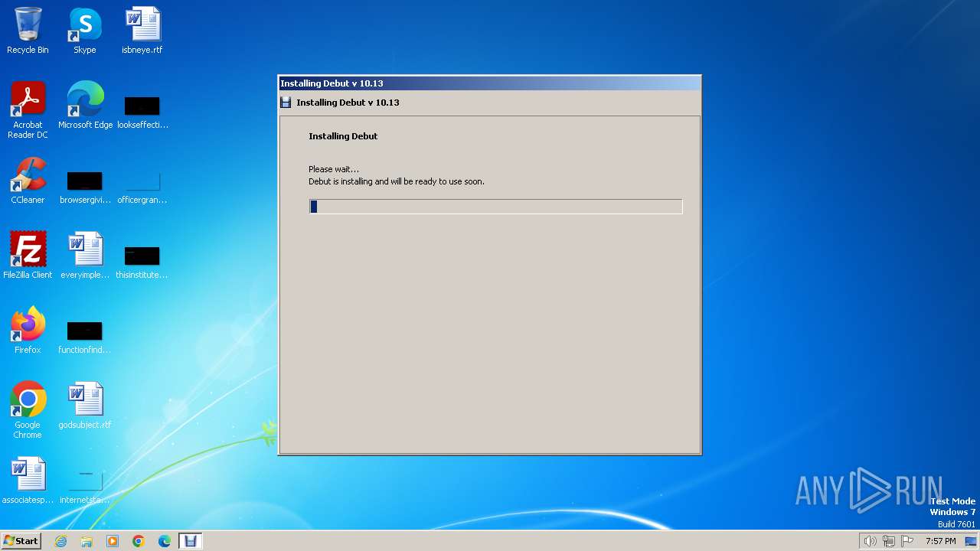The image size is (980, 551).
Task: Open the Recycle Bin desktop icon
Action: [x=28, y=31]
